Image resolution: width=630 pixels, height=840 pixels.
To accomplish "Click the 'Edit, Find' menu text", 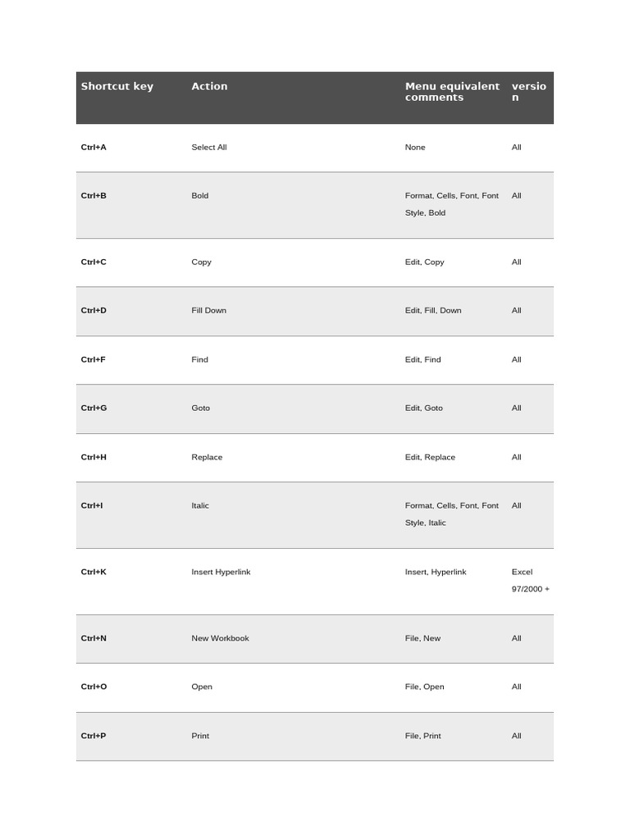I will coord(422,360).
